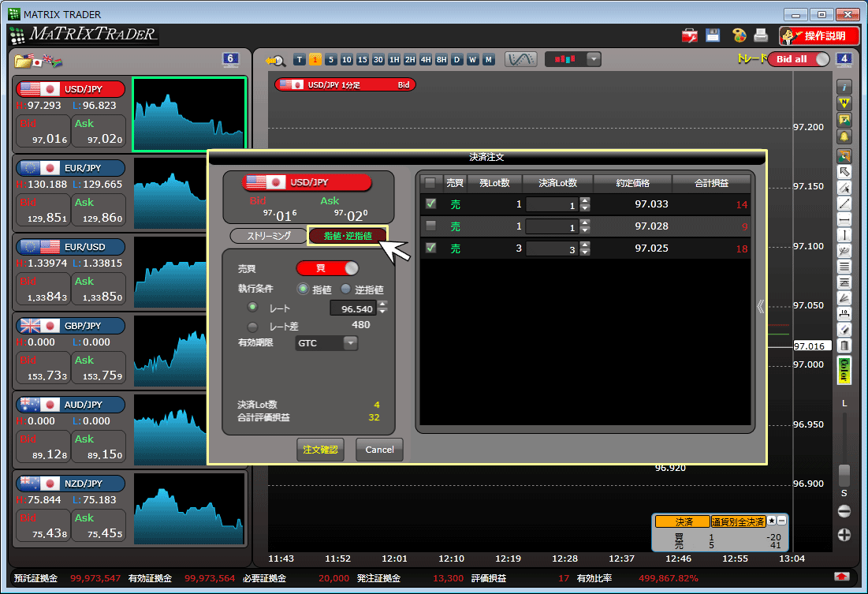868x594 pixels.
Task: Click the green Color button in sidebar
Action: [x=844, y=370]
